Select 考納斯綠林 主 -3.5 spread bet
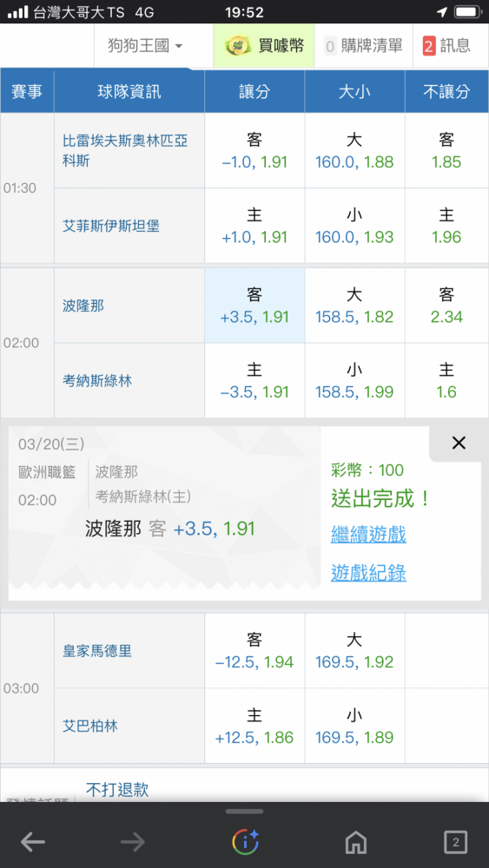Screen dimensions: 489x868 pos(254,381)
